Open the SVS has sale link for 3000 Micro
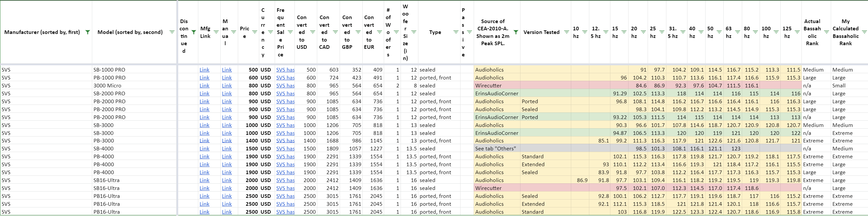Image resolution: width=868 pixels, height=216 pixels. point(285,86)
